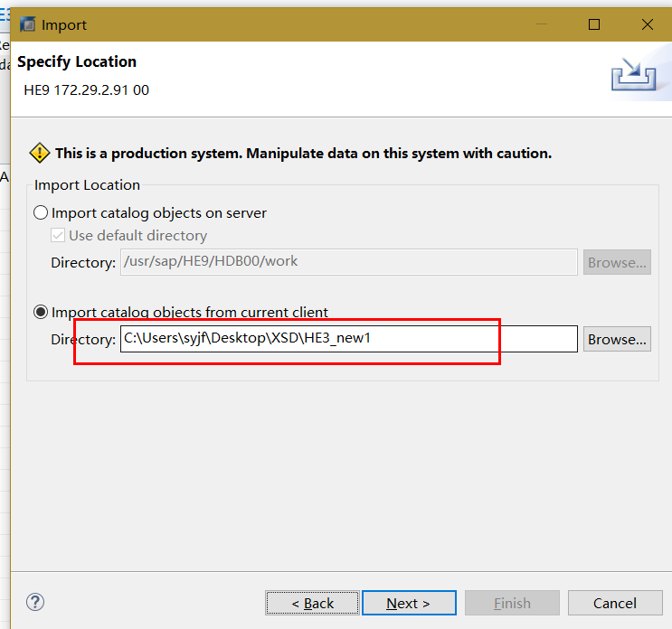Viewport: 672px width, 629px height.
Task: Click the Specify Location heading
Action: (77, 61)
